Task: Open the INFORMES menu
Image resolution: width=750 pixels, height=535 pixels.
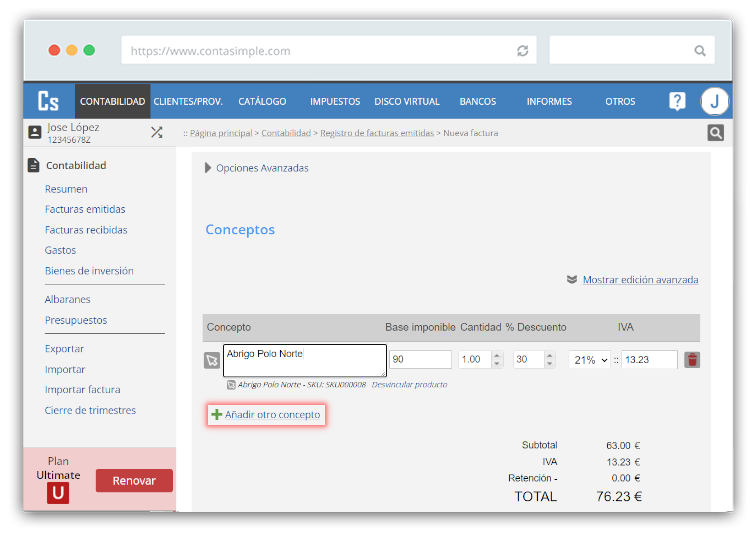Action: [549, 101]
